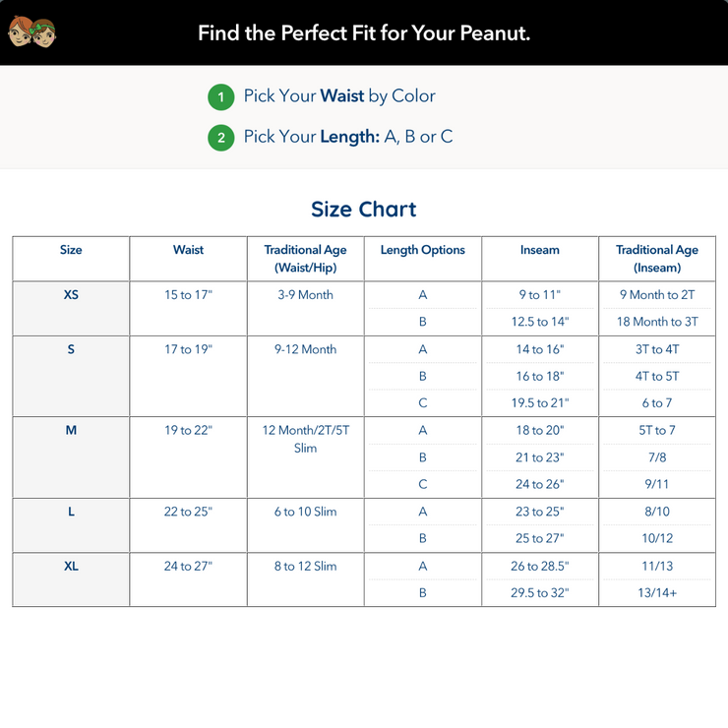Click the Waist column header

tap(188, 250)
